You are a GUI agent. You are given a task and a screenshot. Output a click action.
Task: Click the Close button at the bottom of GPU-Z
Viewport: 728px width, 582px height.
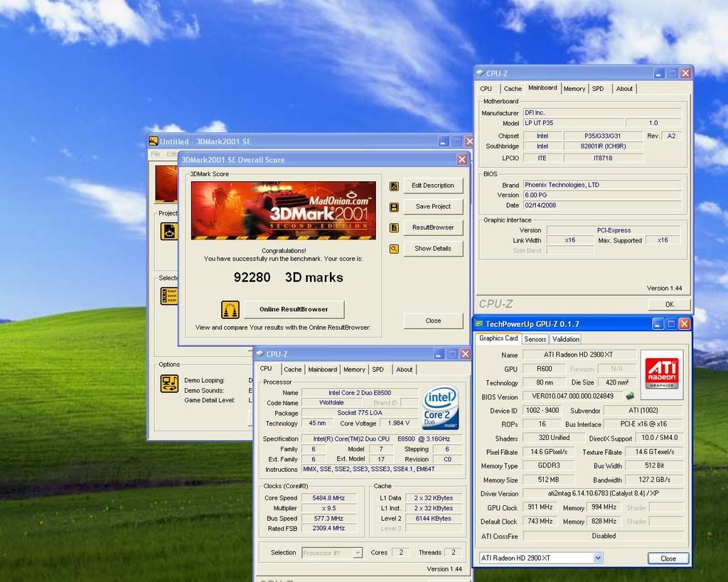(x=668, y=559)
